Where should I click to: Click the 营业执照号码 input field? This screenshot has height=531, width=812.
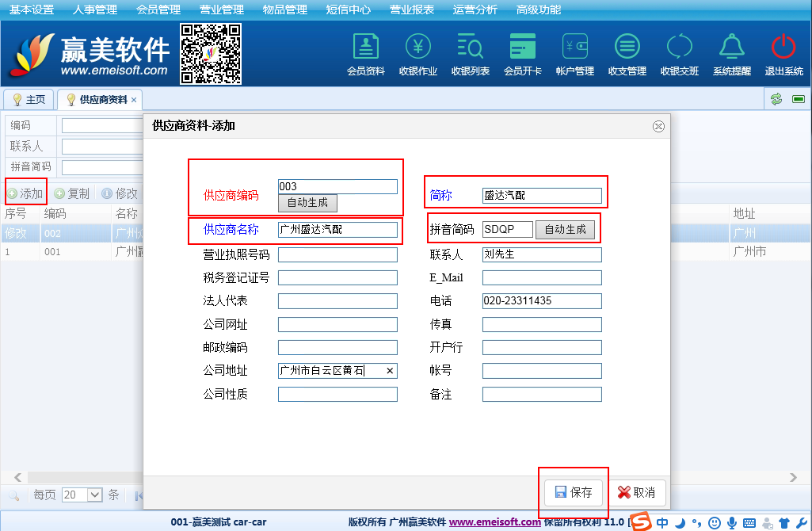click(337, 255)
